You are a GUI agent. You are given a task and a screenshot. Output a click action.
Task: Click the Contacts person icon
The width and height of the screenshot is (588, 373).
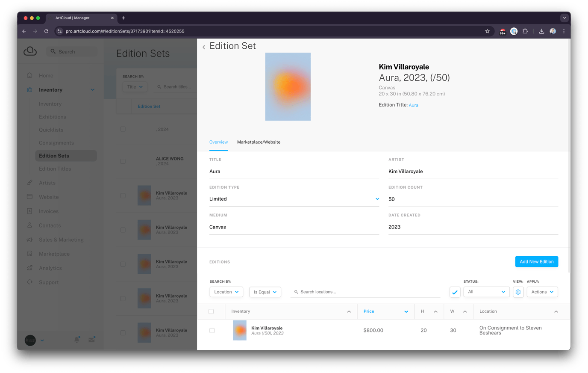29,225
